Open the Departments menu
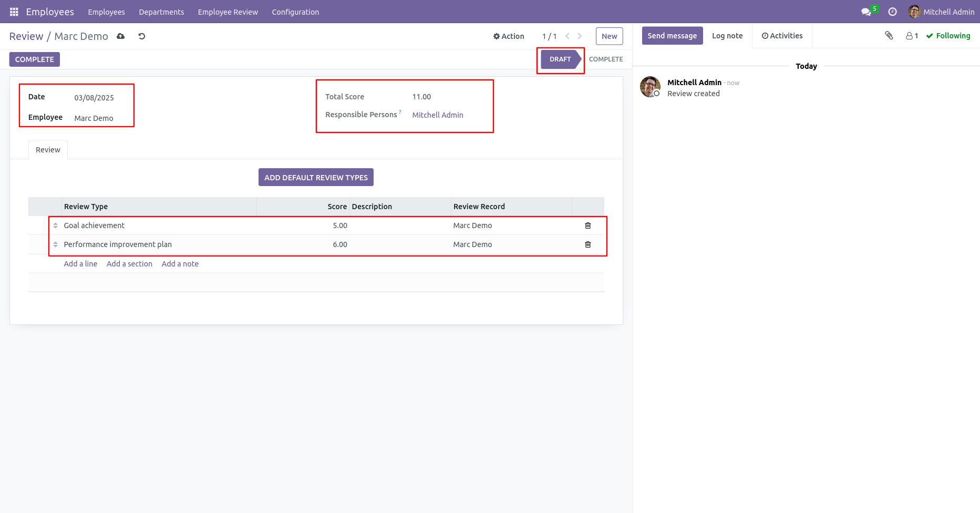This screenshot has width=980, height=513. (x=161, y=12)
